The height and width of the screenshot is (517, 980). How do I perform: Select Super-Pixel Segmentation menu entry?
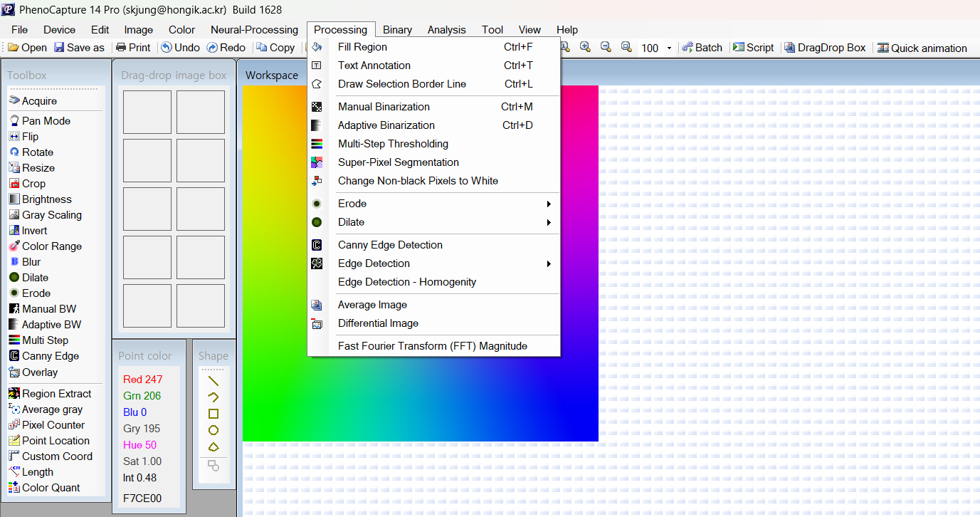pos(434,162)
